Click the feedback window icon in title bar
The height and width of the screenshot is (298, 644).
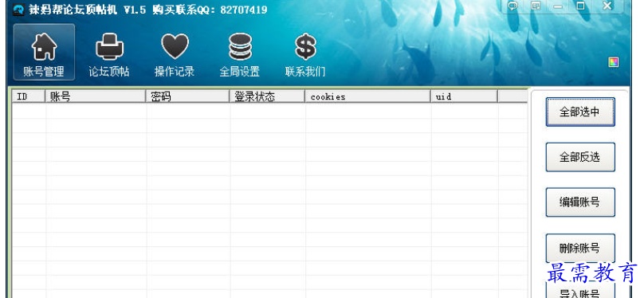(535, 6)
